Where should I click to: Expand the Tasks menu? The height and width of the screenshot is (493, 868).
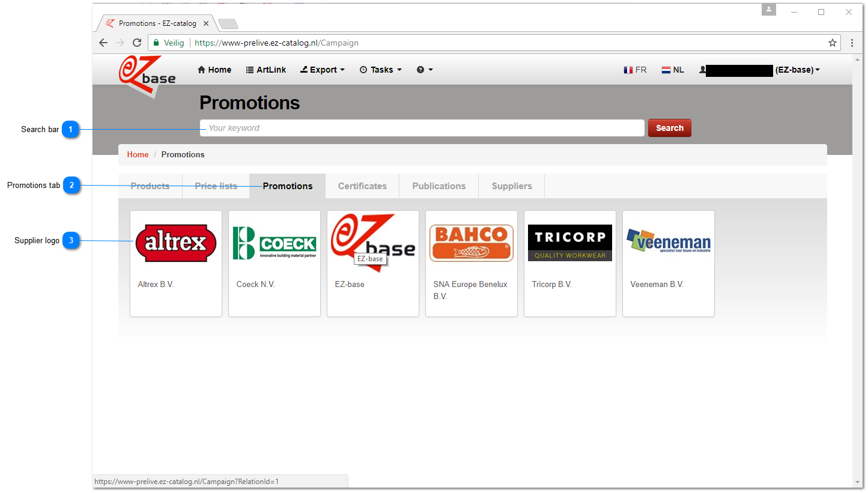click(381, 70)
